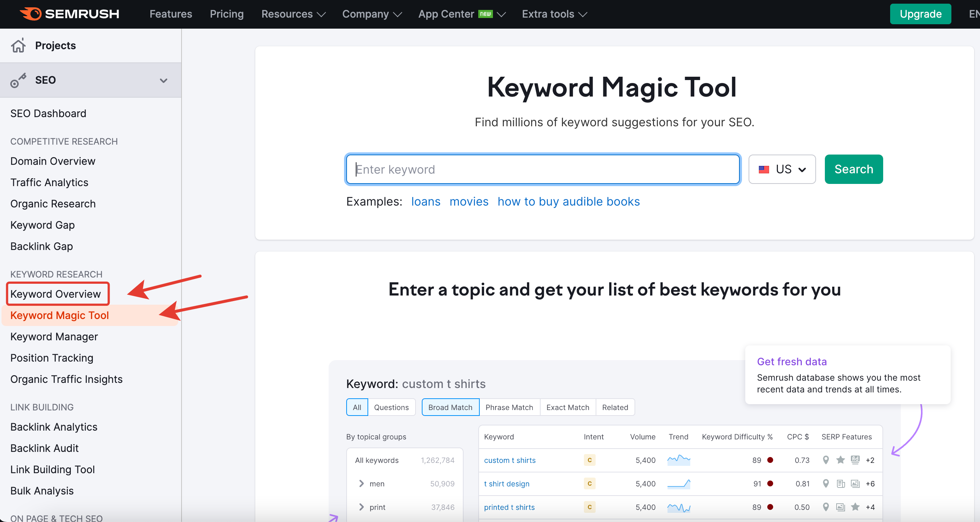Image resolution: width=980 pixels, height=522 pixels.
Task: Open Keyword Overview in sidebar
Action: (55, 294)
